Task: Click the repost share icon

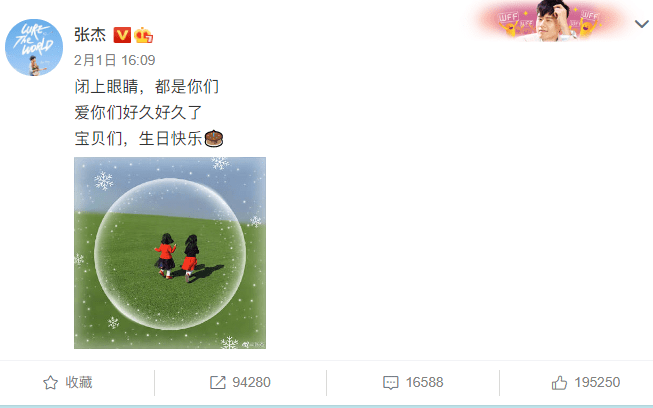Action: 217,382
